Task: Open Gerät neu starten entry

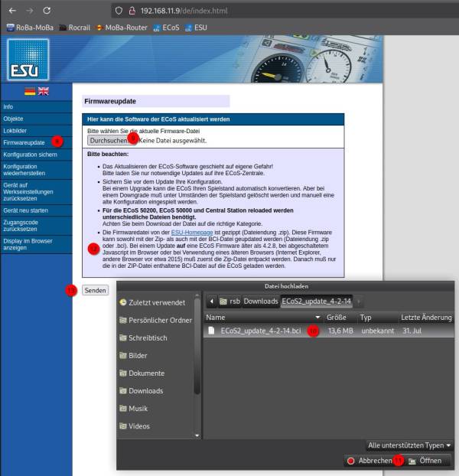Action: [x=37, y=210]
